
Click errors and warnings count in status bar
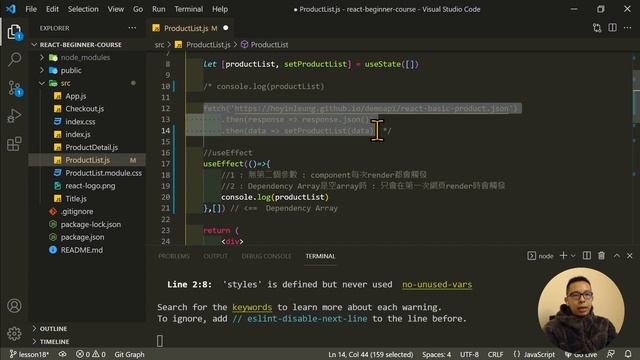click(91, 354)
